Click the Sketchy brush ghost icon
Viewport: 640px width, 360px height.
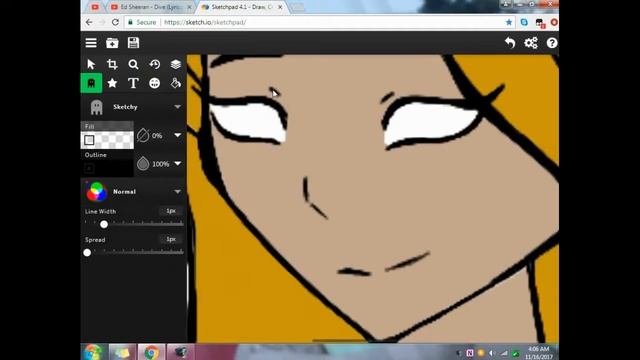[97, 107]
